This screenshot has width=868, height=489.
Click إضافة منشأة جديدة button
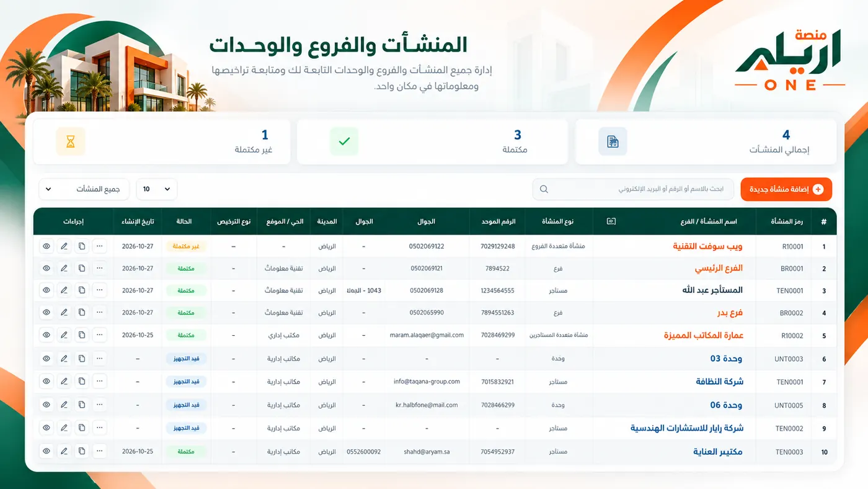coord(786,189)
